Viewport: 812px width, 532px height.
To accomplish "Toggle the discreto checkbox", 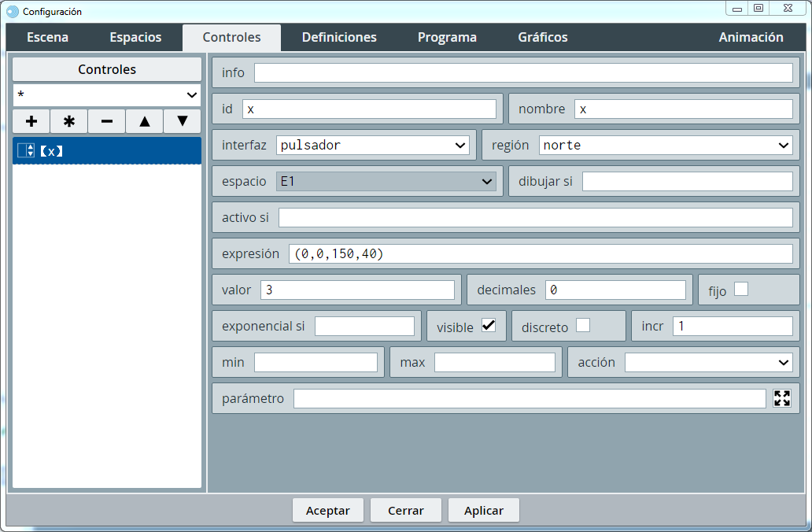I will (x=583, y=325).
